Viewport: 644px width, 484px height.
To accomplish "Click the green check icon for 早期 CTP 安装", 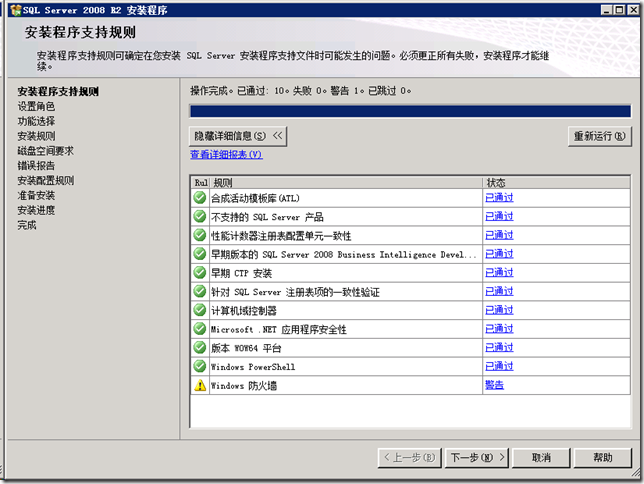I will click(200, 272).
